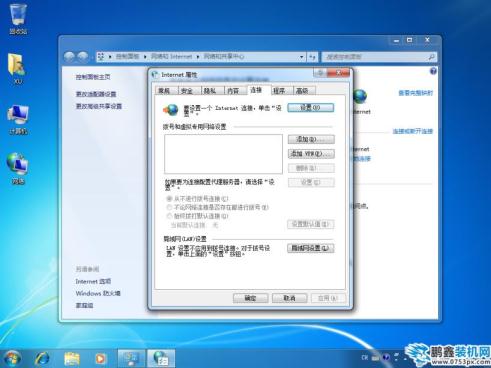Select the never dial a connection radio
Screen dimensions: 491x368
pyautogui.click(x=169, y=199)
